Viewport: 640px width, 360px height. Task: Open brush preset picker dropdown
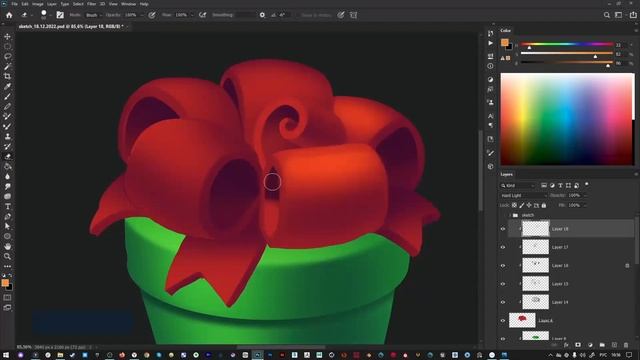50,15
